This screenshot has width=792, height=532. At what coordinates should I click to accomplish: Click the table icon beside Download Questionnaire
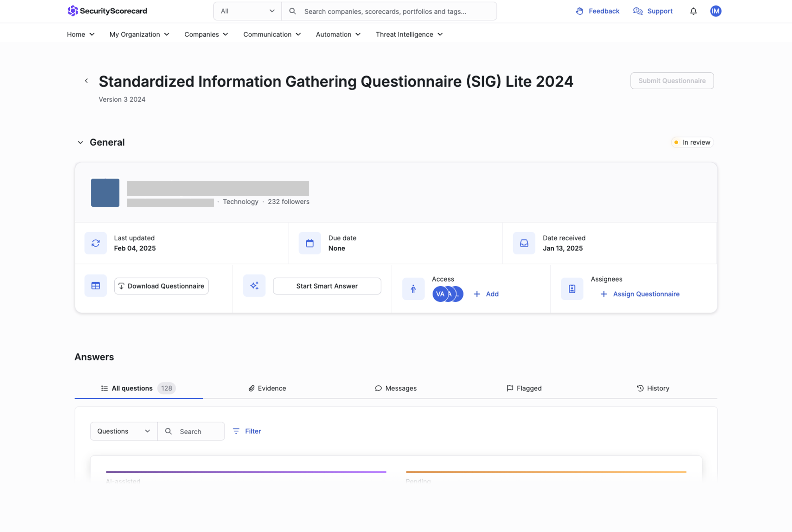pyautogui.click(x=96, y=286)
